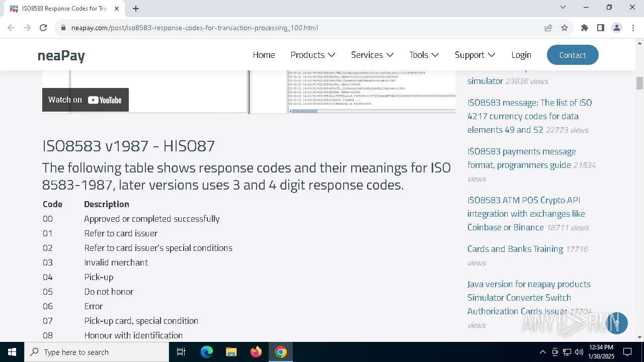
Task: Launch Microsoft Edge from the taskbar
Action: [x=207, y=352]
